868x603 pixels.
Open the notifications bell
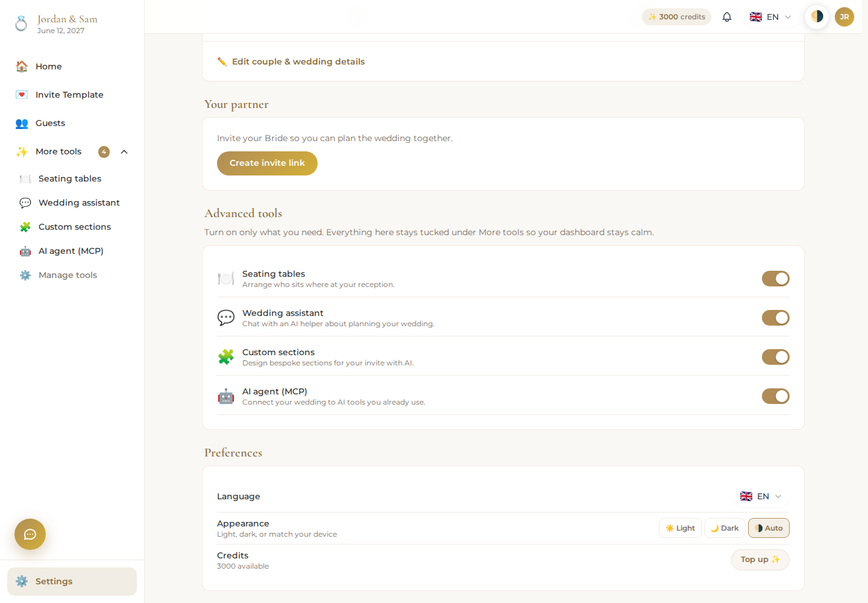click(727, 17)
